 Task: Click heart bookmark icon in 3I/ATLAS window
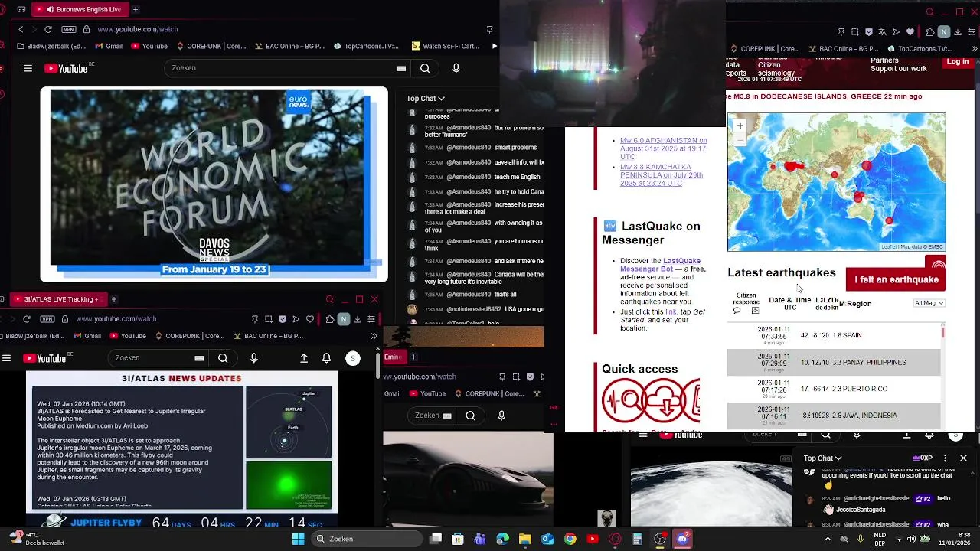coord(310,318)
